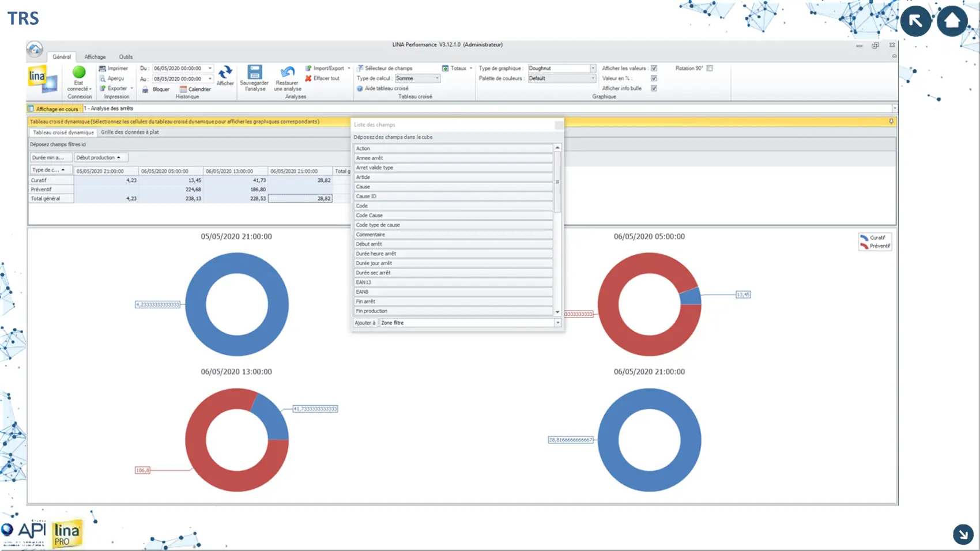Switch to the Affichage ribbon tab

click(x=95, y=57)
